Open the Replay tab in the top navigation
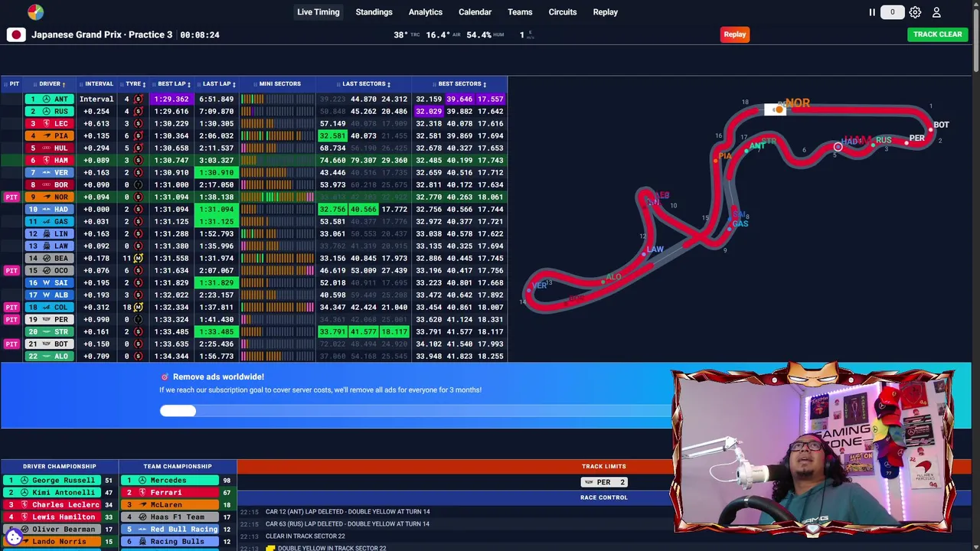980x551 pixels. point(605,12)
